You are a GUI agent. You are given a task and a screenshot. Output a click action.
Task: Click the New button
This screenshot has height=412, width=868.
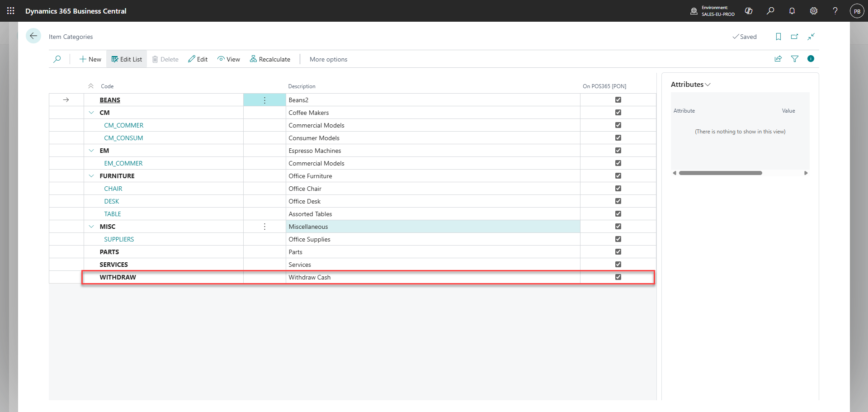point(90,59)
